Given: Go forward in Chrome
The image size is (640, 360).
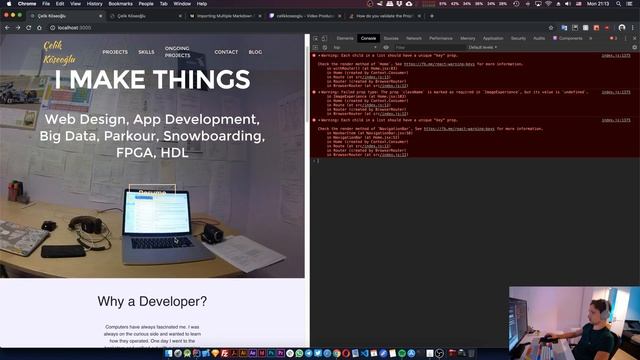Looking at the screenshot, I should tap(18, 28).
